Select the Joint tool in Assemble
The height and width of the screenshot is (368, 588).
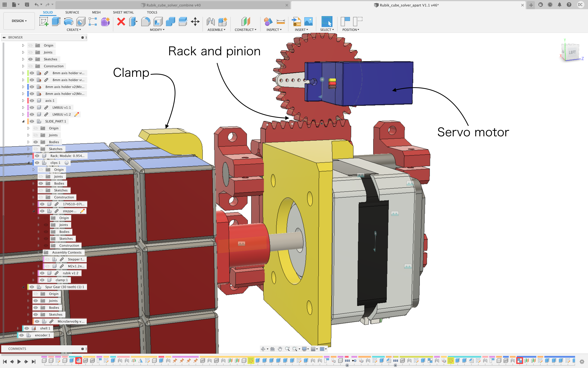(x=211, y=21)
